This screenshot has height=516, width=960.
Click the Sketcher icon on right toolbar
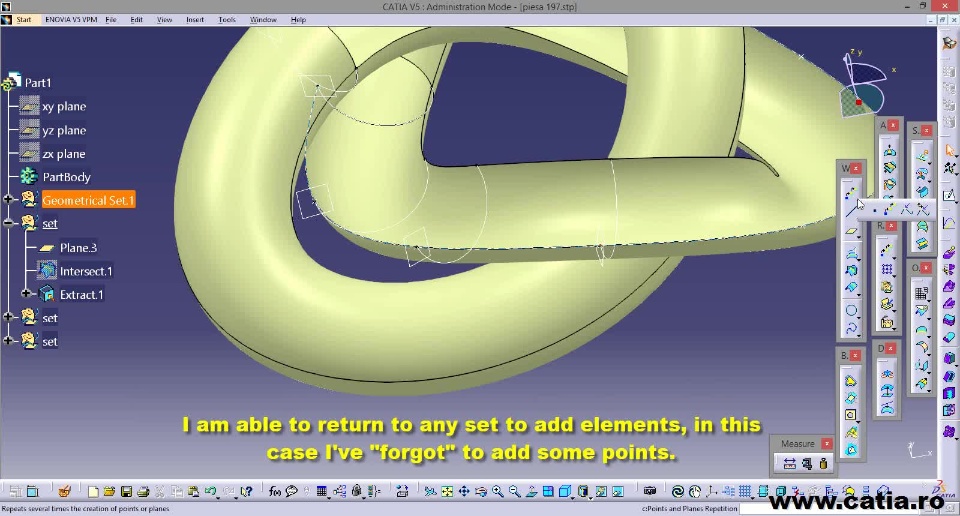coord(950,195)
